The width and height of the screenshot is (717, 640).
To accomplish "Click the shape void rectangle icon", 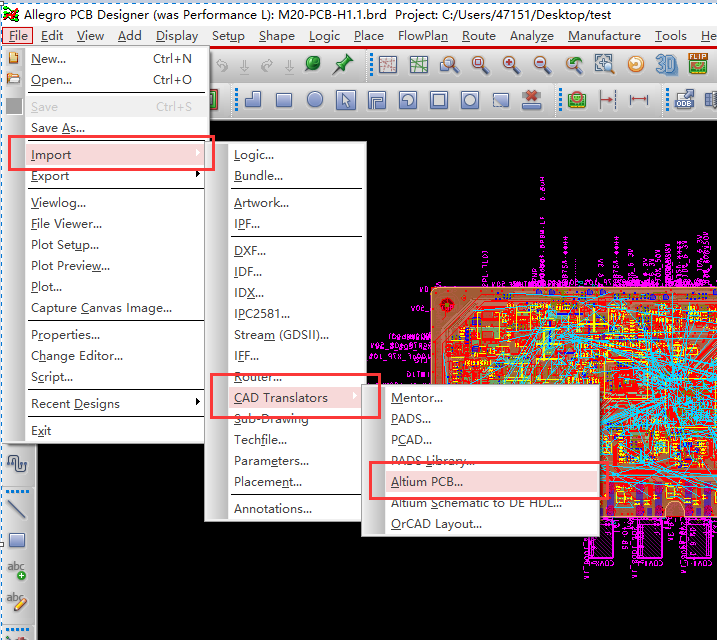I will (439, 100).
